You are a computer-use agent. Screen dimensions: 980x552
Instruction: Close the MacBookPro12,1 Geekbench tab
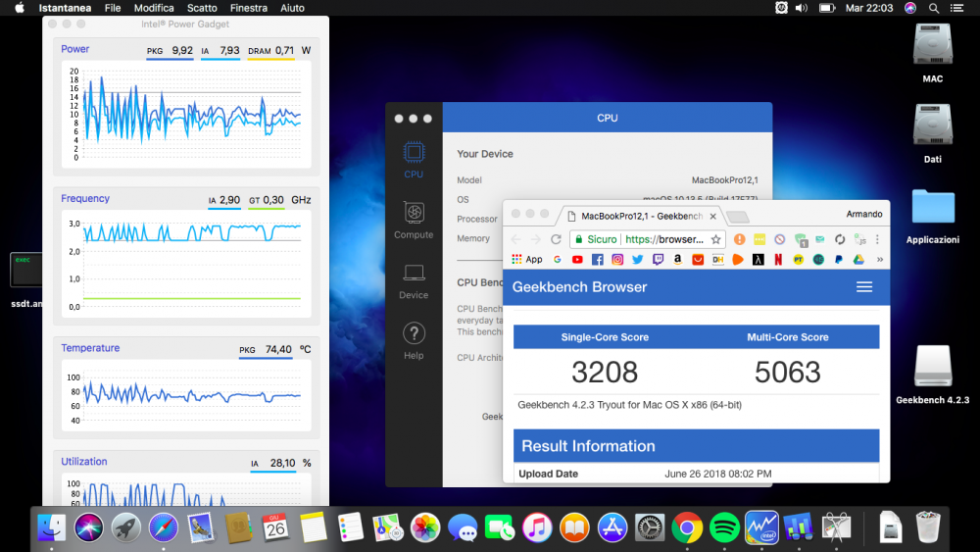pyautogui.click(x=712, y=217)
